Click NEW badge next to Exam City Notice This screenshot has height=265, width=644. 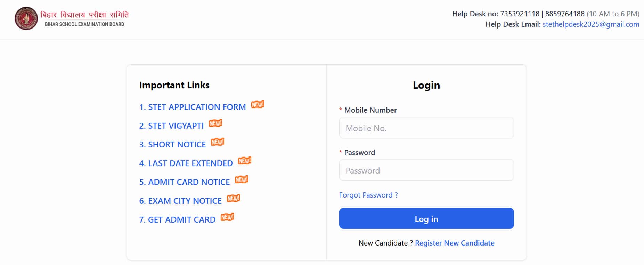(233, 198)
